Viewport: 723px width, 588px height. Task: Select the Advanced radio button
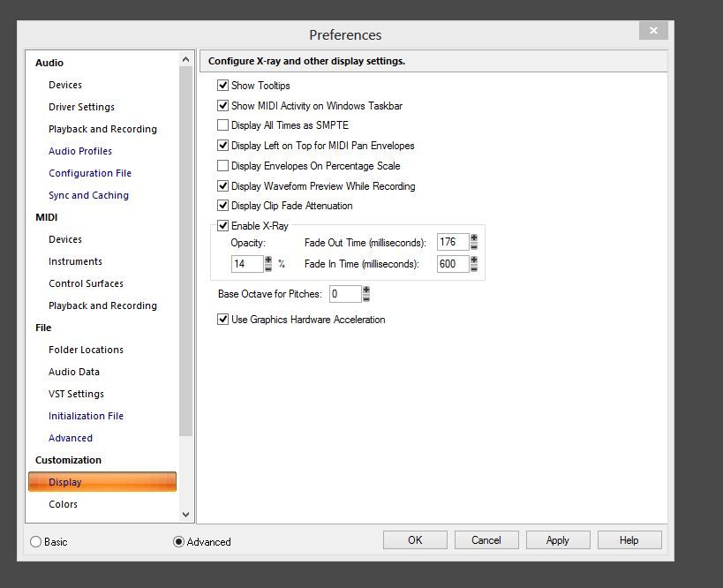(179, 542)
